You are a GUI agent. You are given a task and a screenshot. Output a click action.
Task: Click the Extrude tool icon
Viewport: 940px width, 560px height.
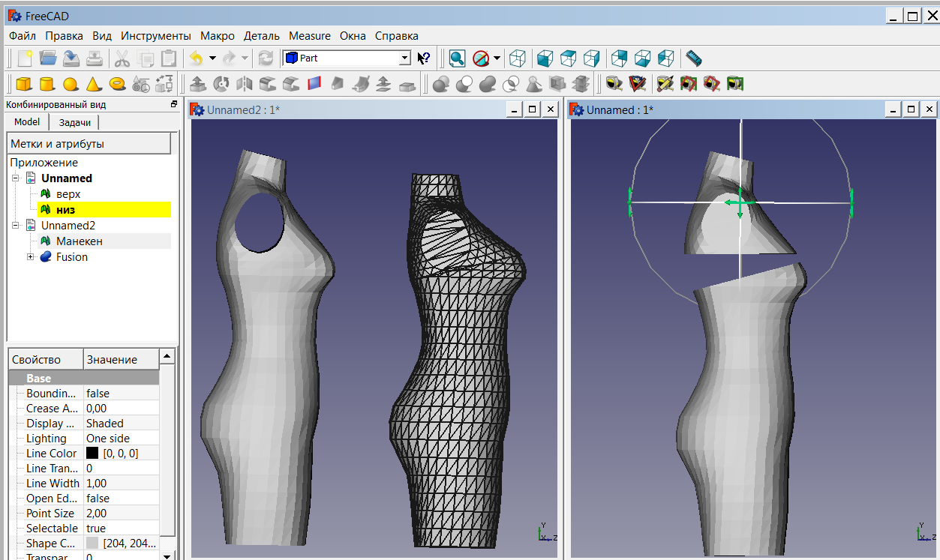click(x=198, y=83)
